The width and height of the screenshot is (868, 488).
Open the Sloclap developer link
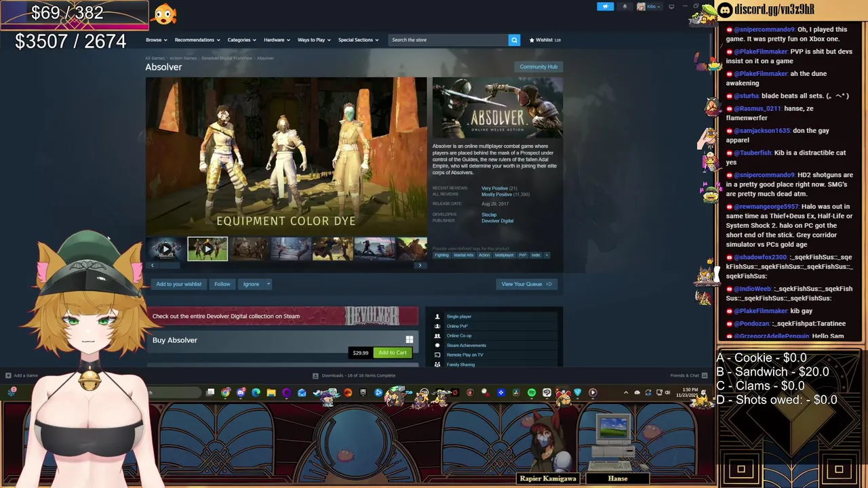point(489,215)
